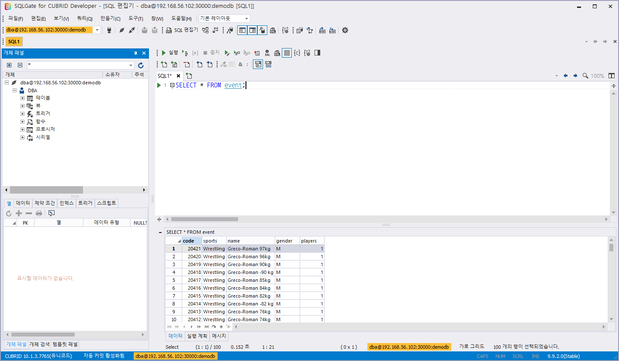Collapse the DBA tree node

pos(15,90)
